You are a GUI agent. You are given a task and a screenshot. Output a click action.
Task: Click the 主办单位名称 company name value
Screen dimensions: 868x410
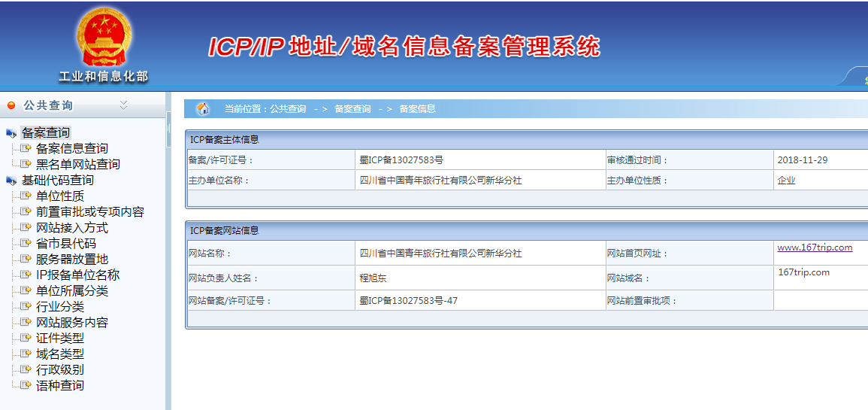pyautogui.click(x=440, y=181)
